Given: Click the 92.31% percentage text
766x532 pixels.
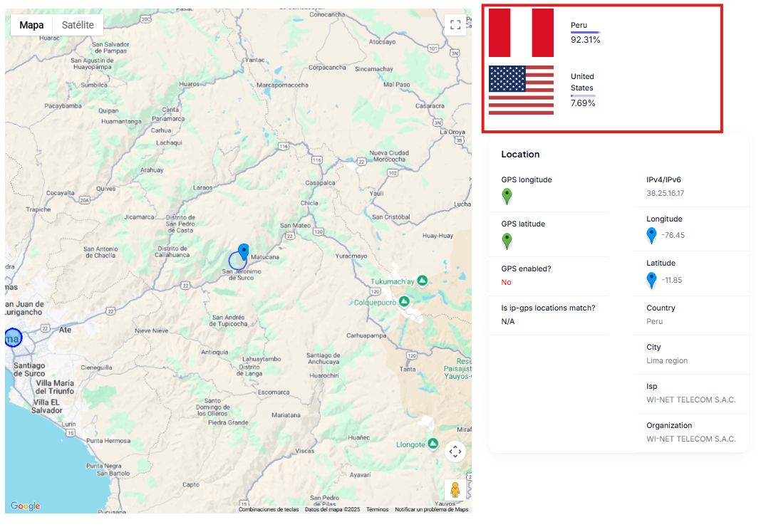Looking at the screenshot, I should tap(585, 40).
